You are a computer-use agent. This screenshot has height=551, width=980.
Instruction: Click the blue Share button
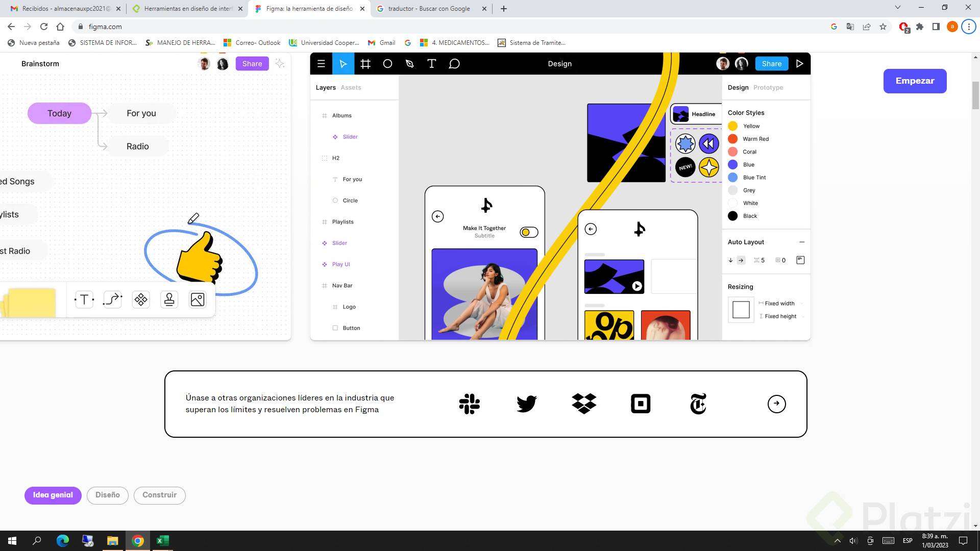[771, 64]
